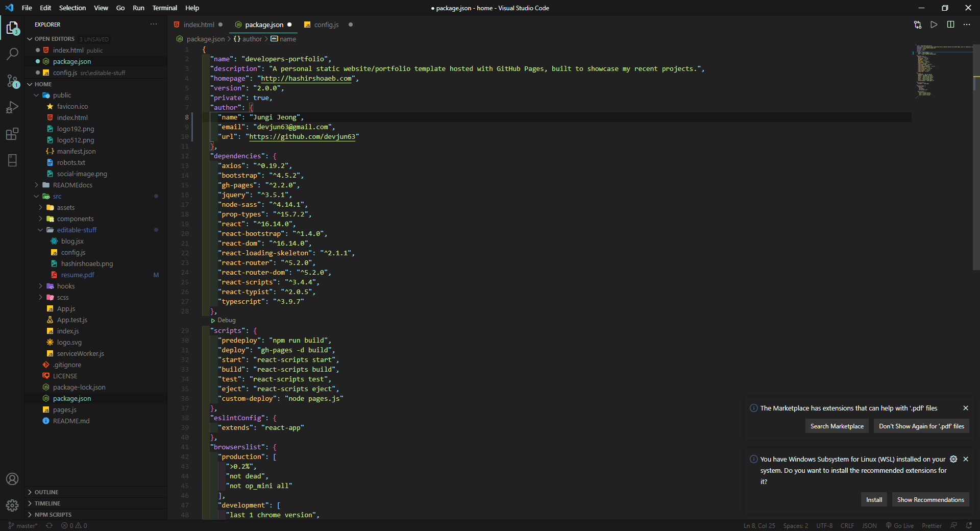
Task: Open editor More Actions ellipsis
Action: 967,25
